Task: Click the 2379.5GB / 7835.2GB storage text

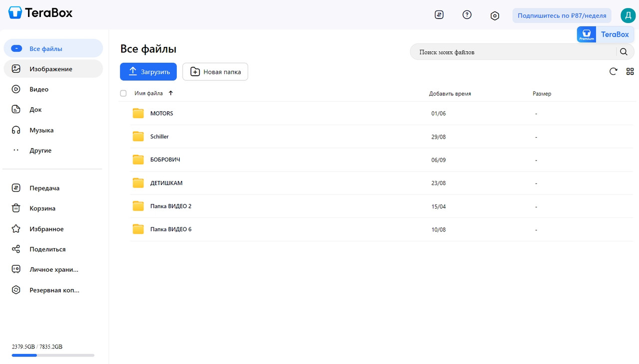Action: coord(37,347)
